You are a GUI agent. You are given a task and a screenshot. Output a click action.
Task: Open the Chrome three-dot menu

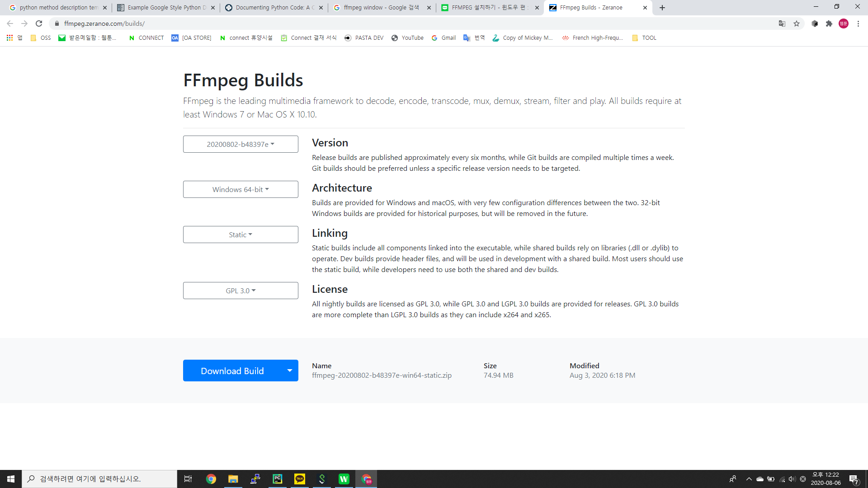pos(858,23)
